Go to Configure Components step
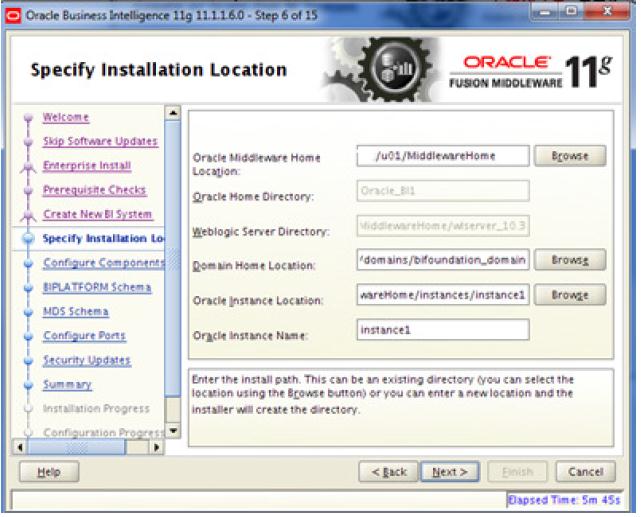The height and width of the screenshot is (517, 641). 103,263
